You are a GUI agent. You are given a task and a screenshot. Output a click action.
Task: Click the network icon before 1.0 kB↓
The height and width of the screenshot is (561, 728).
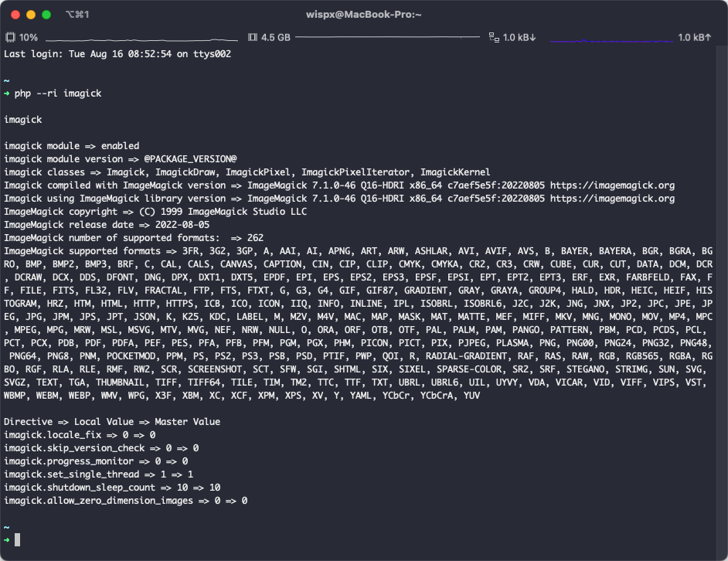(x=494, y=37)
